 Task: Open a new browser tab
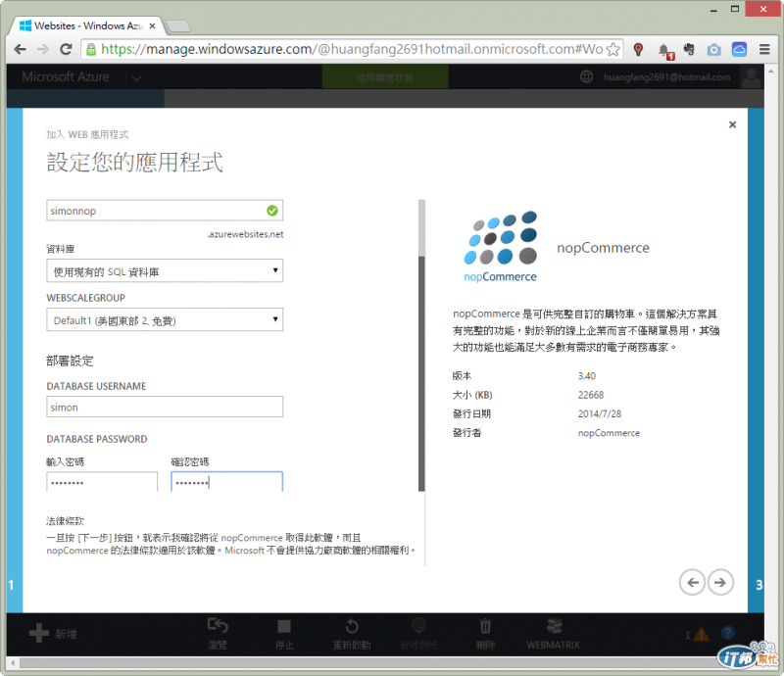click(x=178, y=26)
